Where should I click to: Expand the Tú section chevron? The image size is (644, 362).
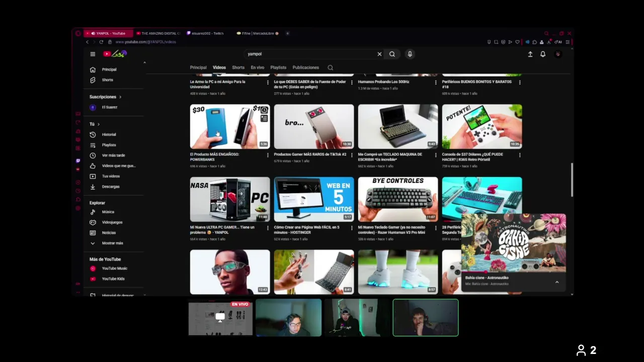[98, 124]
